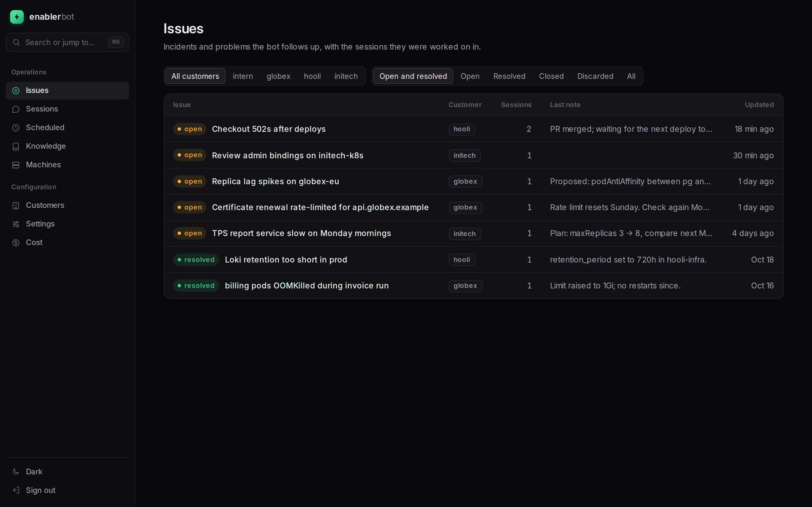
Task: Show only Resolved issues
Action: point(509,76)
